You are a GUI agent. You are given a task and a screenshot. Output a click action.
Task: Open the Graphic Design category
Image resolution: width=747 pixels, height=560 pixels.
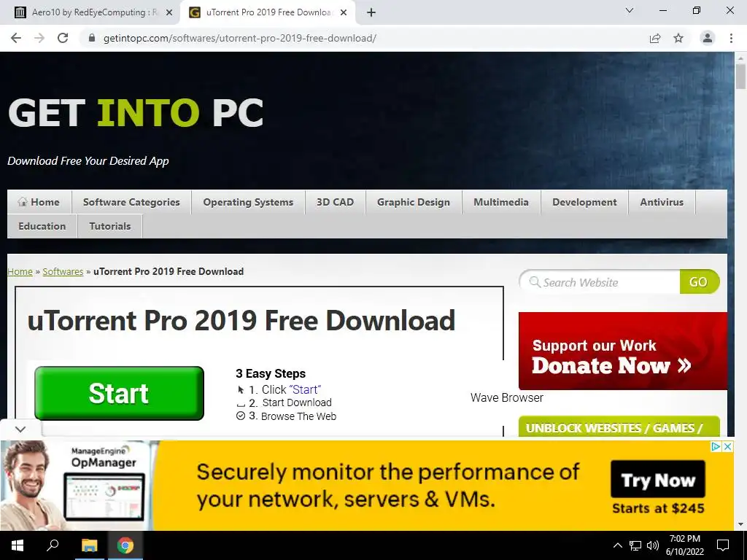pos(414,202)
